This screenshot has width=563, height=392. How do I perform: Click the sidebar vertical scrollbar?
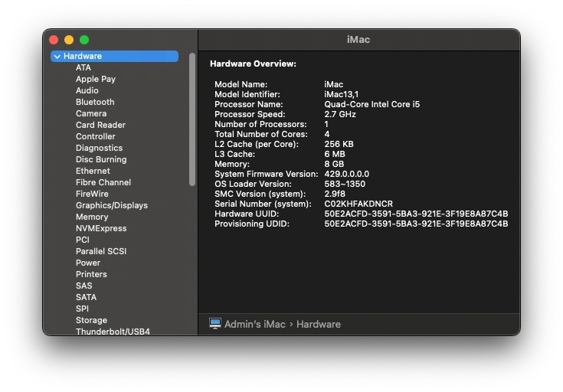tap(192, 119)
